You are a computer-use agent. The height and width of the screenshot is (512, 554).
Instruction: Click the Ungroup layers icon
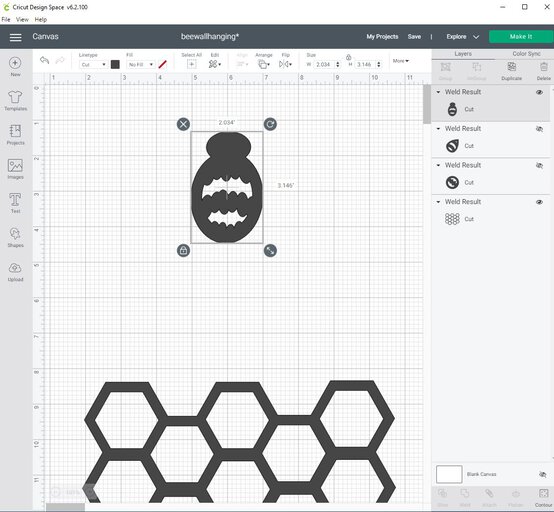[x=476, y=71]
